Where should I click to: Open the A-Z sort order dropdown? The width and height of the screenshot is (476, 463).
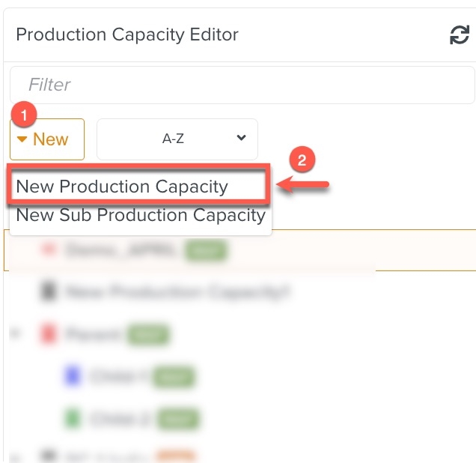(x=177, y=139)
